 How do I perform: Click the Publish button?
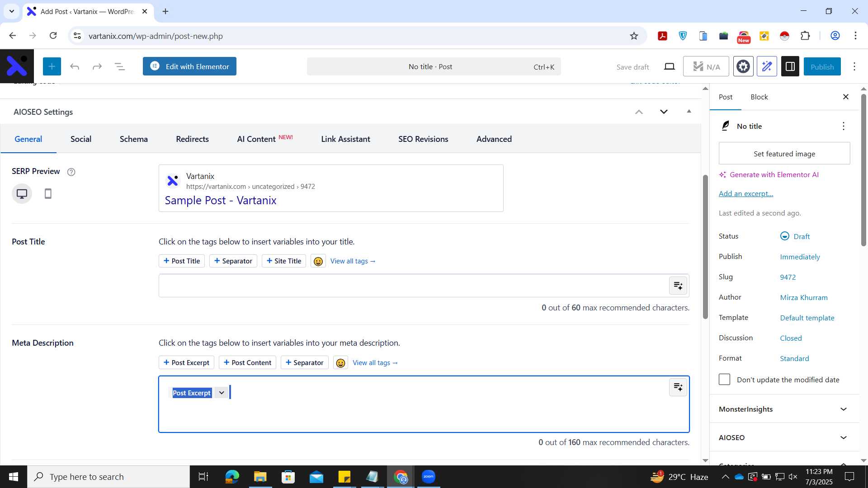point(822,66)
